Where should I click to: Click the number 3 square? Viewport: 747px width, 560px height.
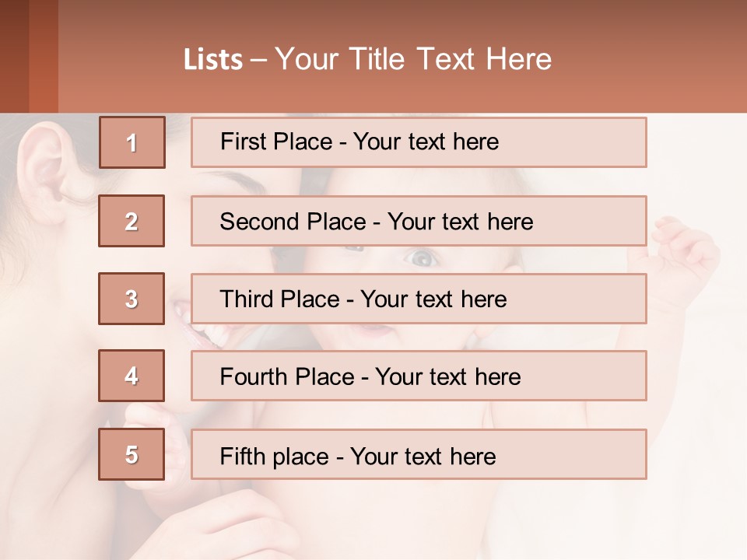132,299
